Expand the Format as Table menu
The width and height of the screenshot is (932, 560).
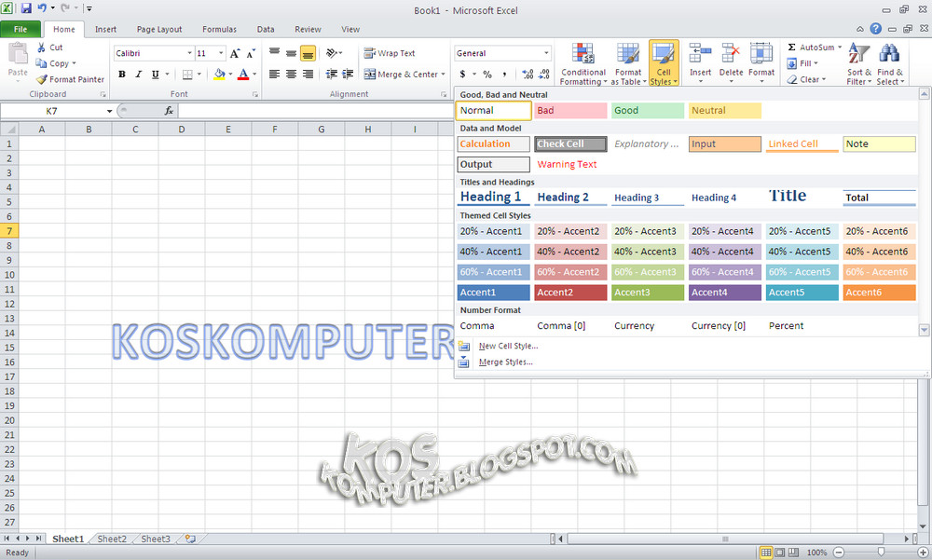click(628, 64)
